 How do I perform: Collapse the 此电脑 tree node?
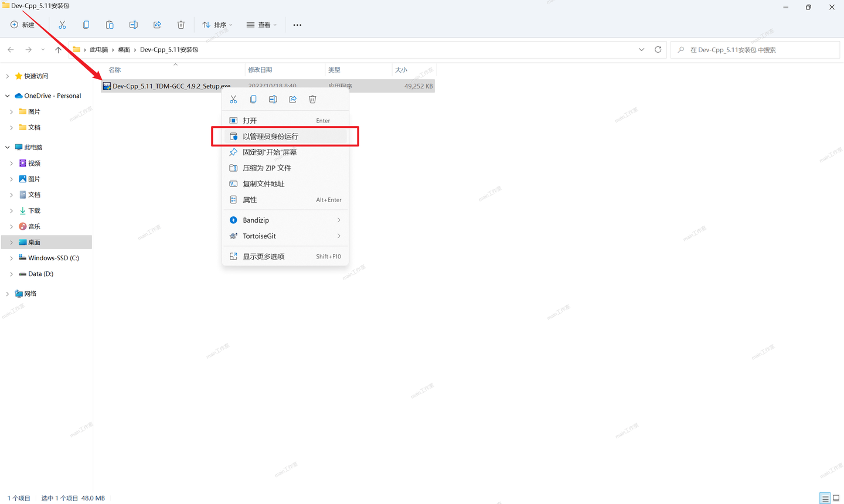8,147
